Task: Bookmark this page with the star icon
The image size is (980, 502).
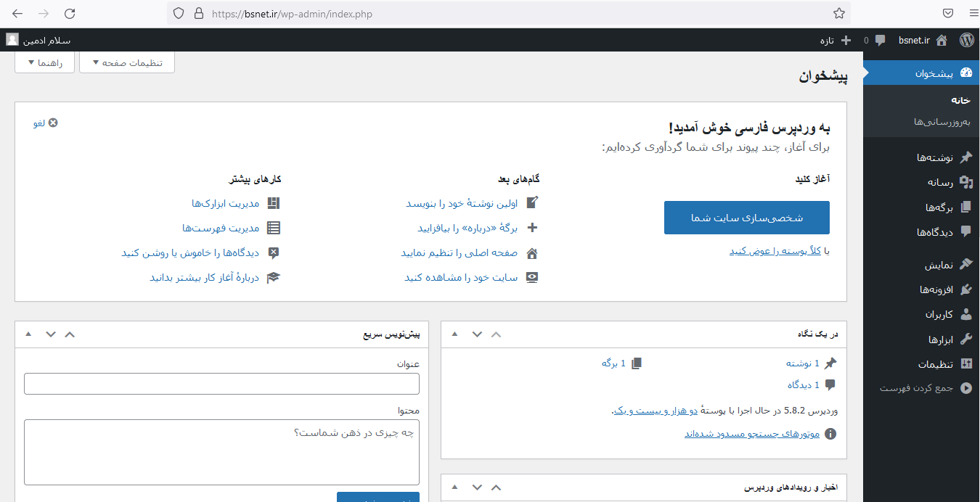Action: [838, 13]
